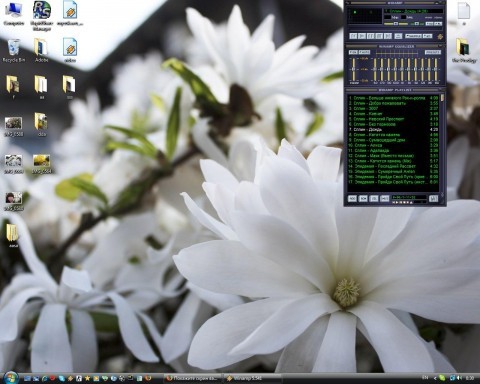Screen dimensions: 480x384
Task: Open the Windows Start orb
Action: pyautogui.click(x=11, y=378)
